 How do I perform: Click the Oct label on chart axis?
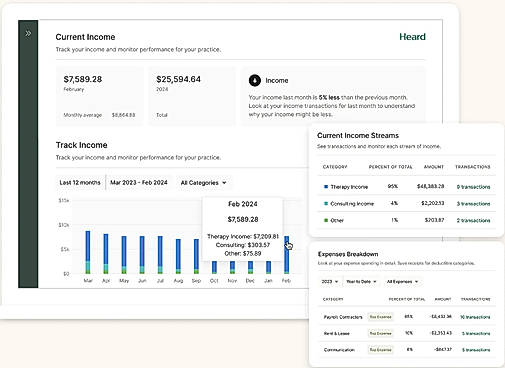pyautogui.click(x=214, y=281)
